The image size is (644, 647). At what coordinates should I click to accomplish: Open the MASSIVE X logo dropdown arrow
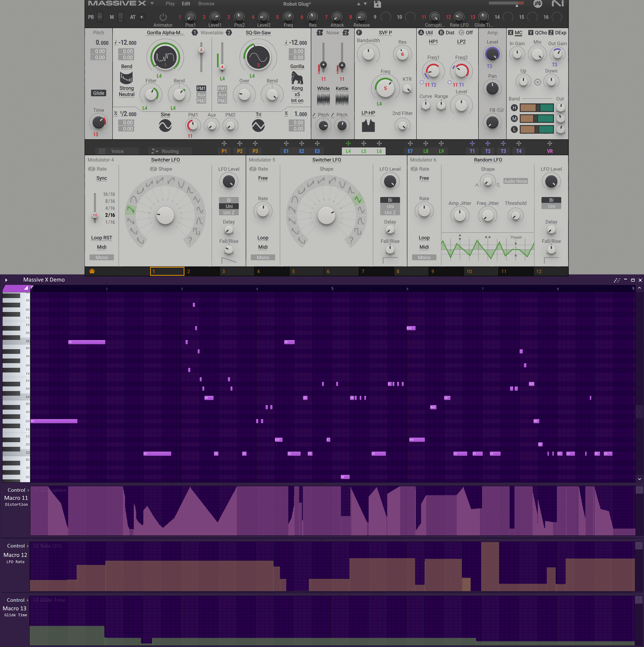pyautogui.click(x=152, y=4)
